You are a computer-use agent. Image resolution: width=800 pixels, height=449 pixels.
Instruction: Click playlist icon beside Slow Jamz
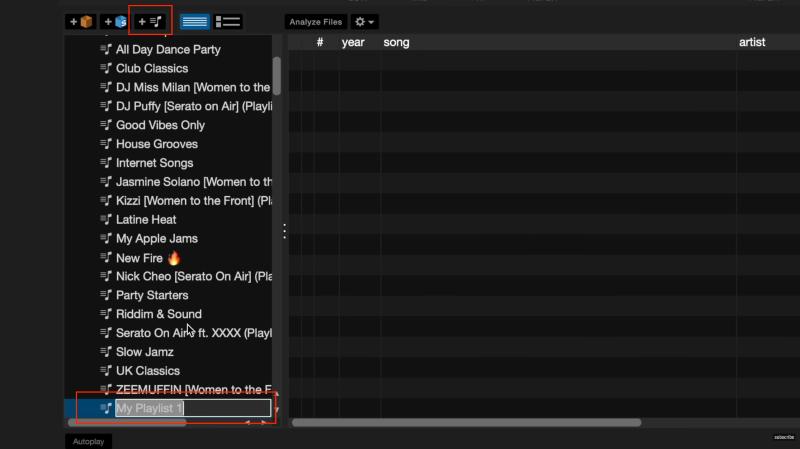point(106,351)
